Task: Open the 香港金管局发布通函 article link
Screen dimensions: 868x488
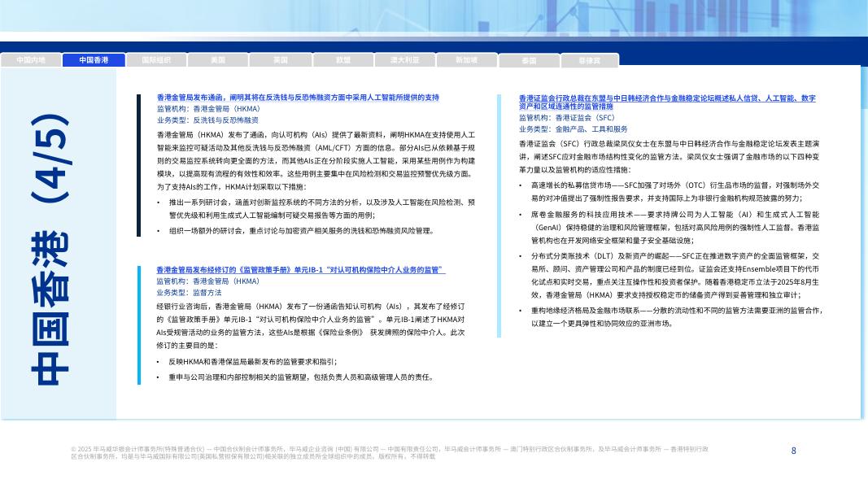Action: [x=297, y=98]
